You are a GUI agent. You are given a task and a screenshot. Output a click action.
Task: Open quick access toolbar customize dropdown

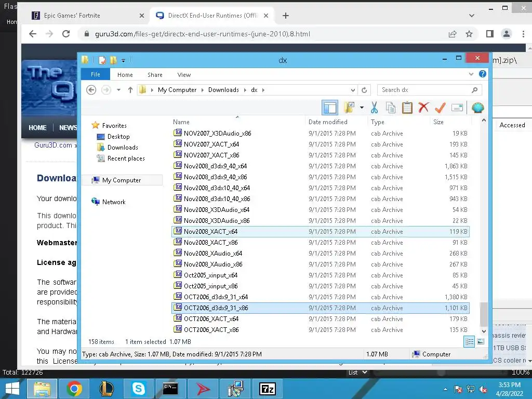pyautogui.click(x=123, y=60)
